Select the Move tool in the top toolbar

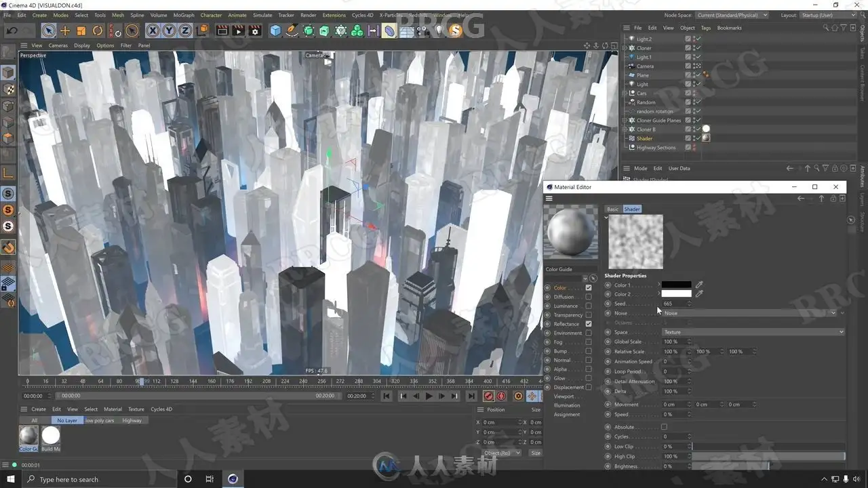tap(65, 30)
